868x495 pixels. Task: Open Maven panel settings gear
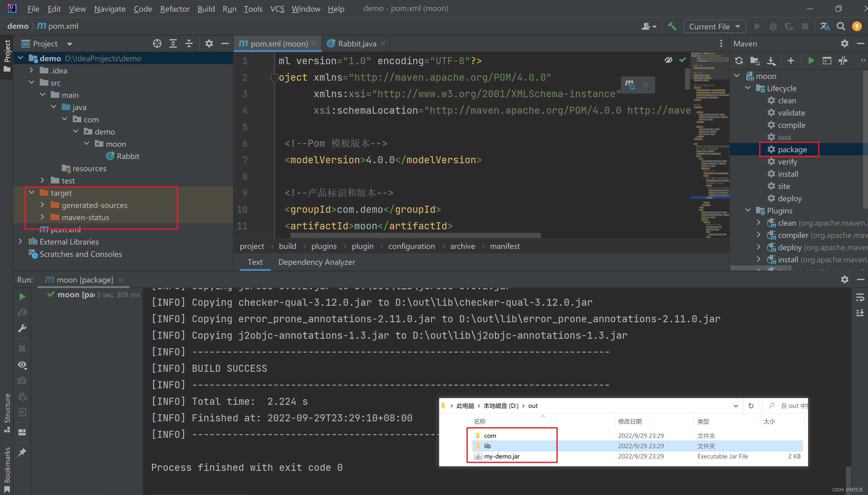point(844,43)
